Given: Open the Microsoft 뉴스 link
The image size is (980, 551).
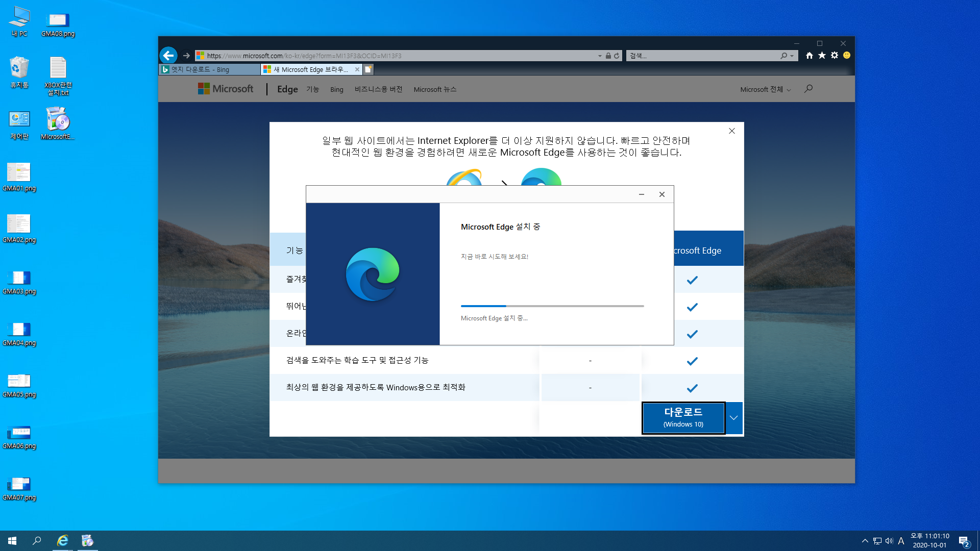Looking at the screenshot, I should (x=435, y=89).
